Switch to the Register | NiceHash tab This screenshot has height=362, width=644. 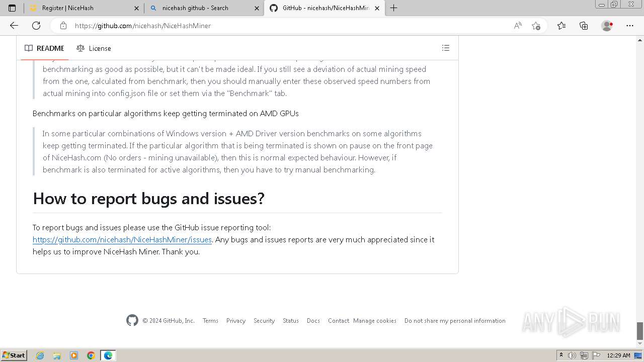(84, 8)
